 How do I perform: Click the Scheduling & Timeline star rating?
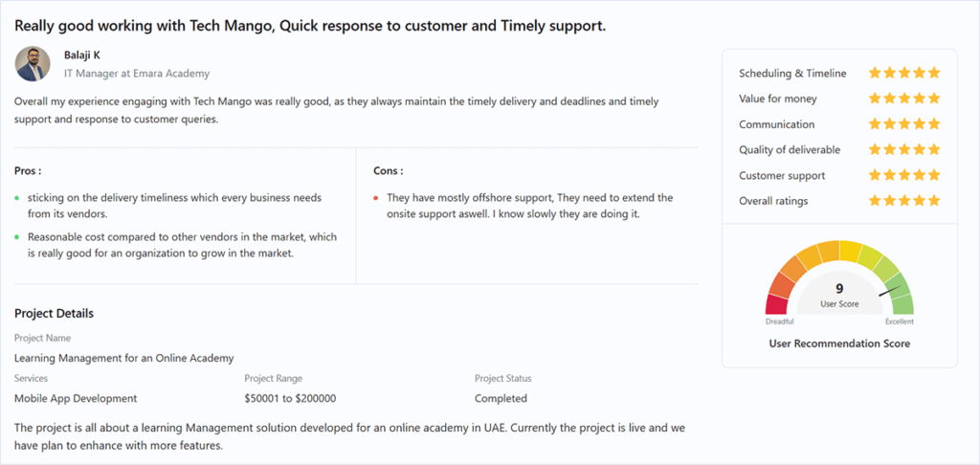point(904,73)
